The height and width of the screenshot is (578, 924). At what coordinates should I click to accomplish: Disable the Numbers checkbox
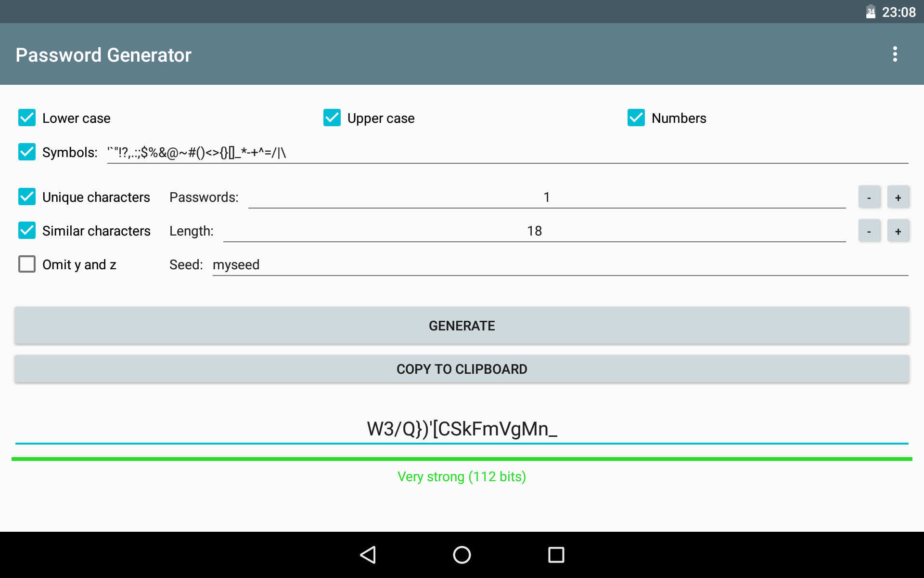click(x=636, y=118)
